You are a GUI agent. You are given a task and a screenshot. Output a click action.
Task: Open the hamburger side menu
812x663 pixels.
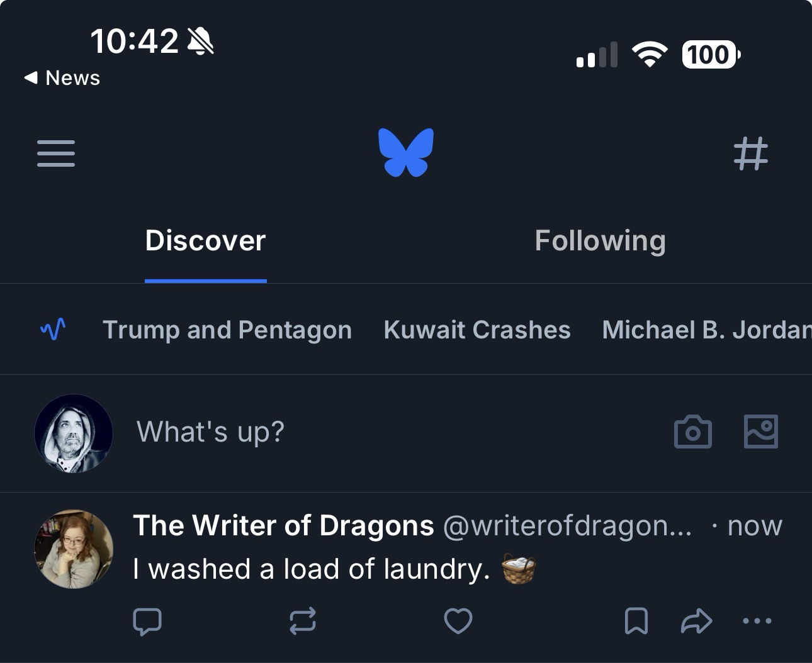click(x=56, y=153)
